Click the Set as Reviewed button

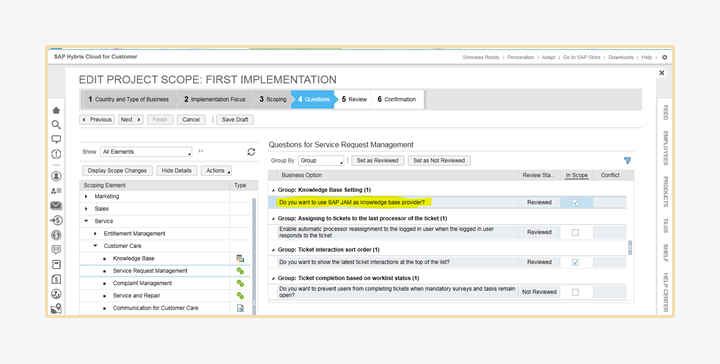(377, 161)
